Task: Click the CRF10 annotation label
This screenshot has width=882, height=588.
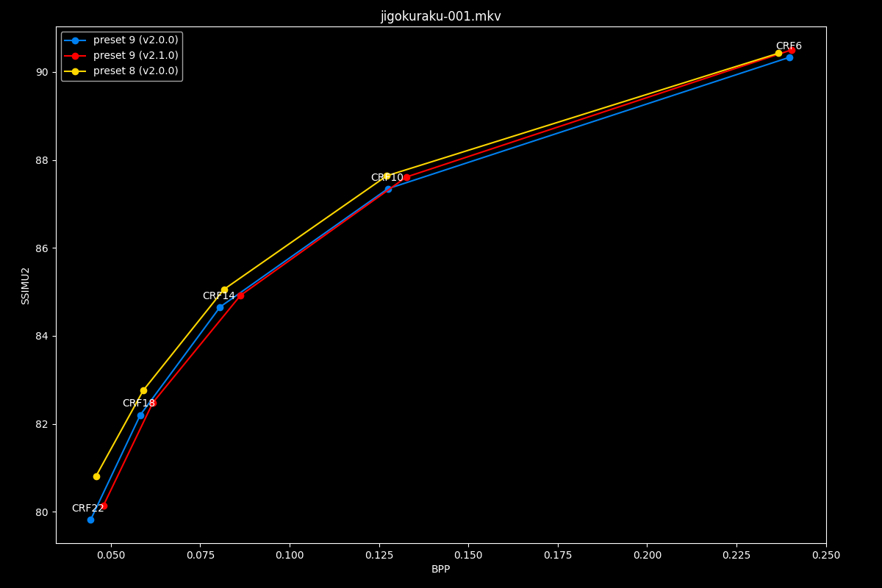Action: click(x=387, y=178)
